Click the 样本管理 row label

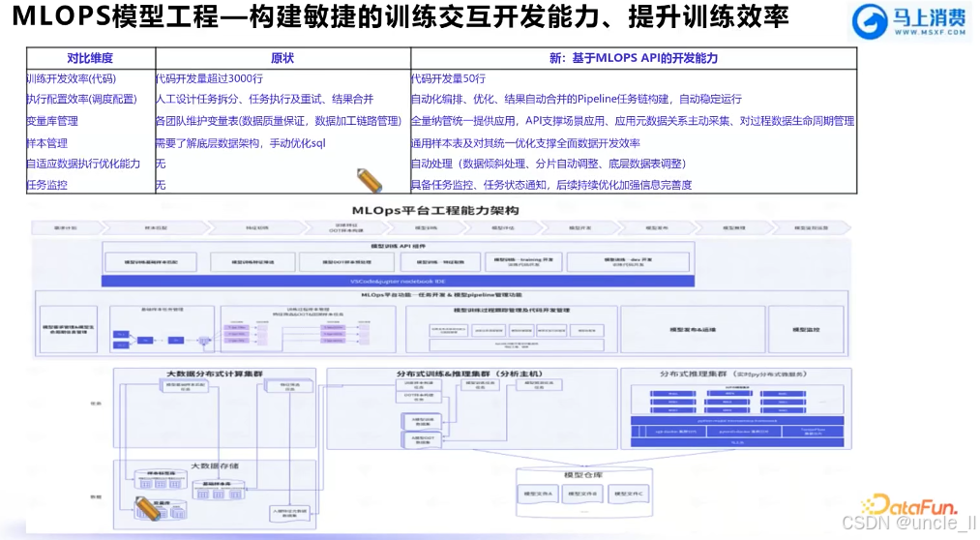click(x=46, y=143)
